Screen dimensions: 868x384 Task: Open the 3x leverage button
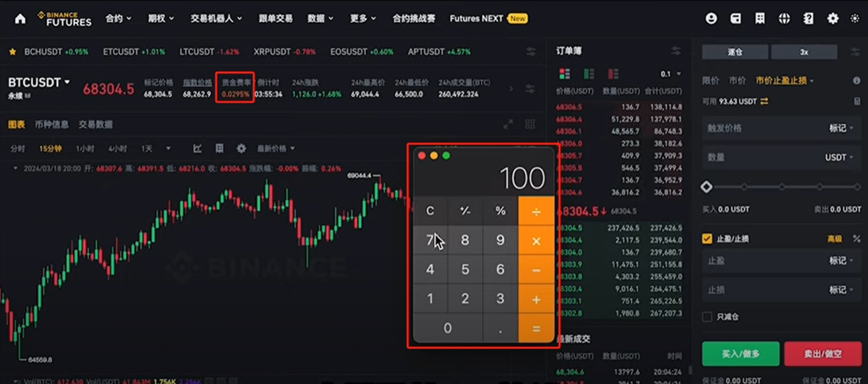pyautogui.click(x=804, y=52)
